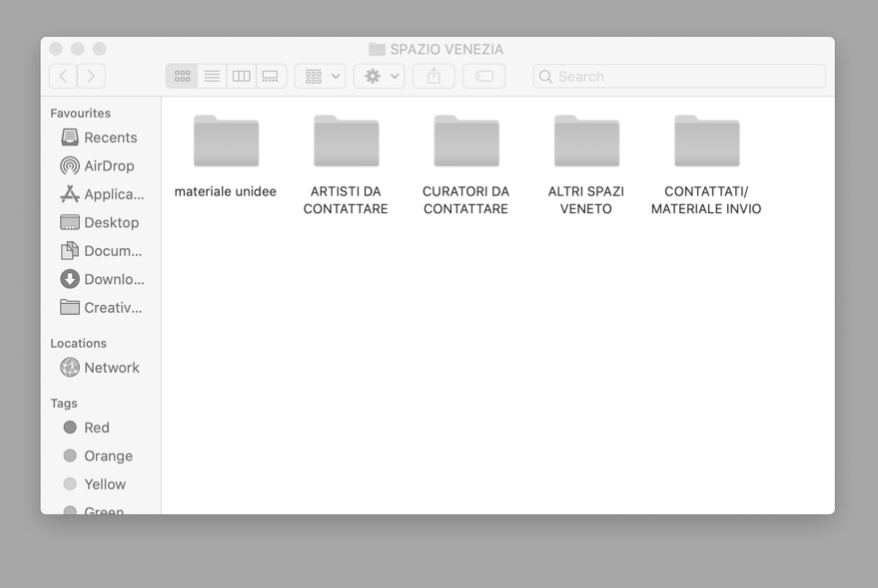Minimize the Finder window
This screenshot has height=588, width=878.
pos(77,49)
